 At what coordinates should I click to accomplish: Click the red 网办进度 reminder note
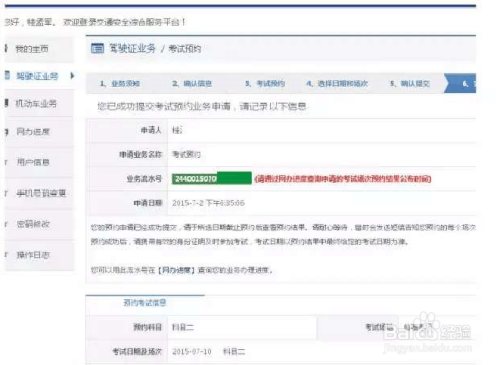[343, 179]
